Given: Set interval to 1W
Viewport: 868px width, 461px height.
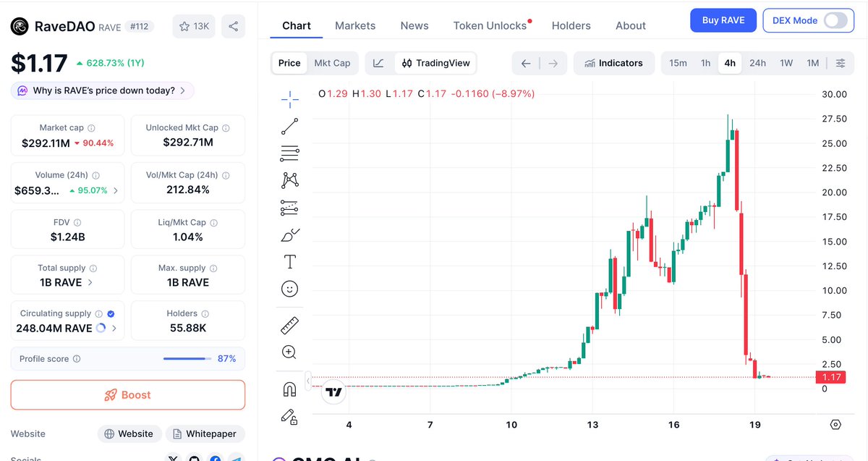Looking at the screenshot, I should pyautogui.click(x=786, y=63).
